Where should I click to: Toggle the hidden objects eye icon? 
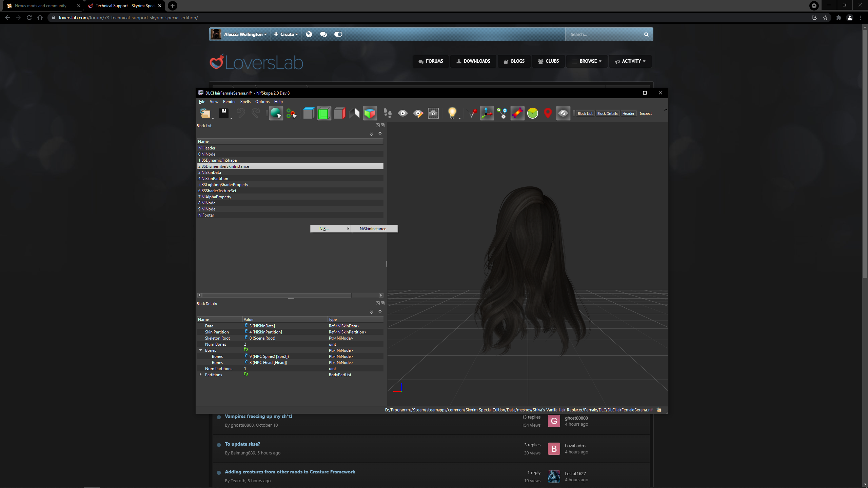tap(563, 113)
